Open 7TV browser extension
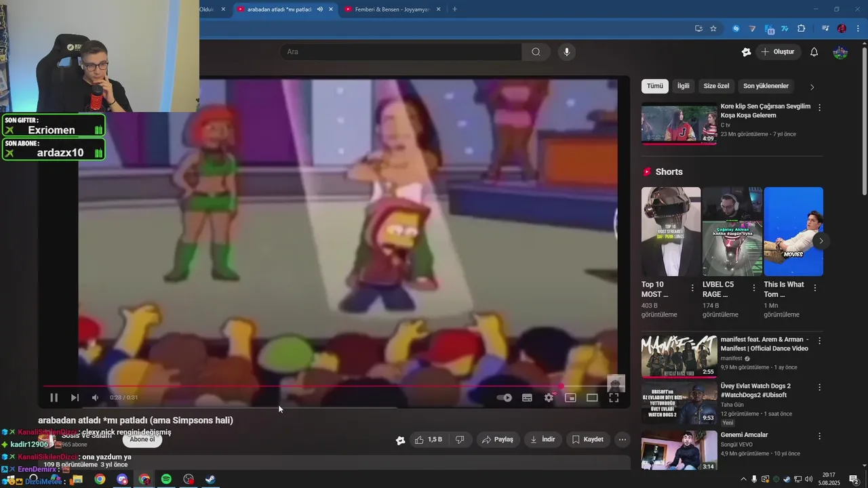Image resolution: width=868 pixels, height=488 pixels. 785,28
